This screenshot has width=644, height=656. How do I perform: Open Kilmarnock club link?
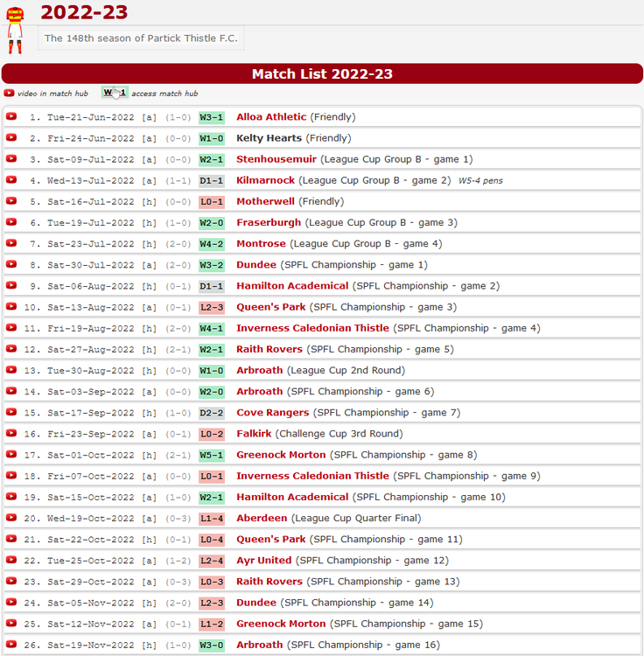(265, 180)
